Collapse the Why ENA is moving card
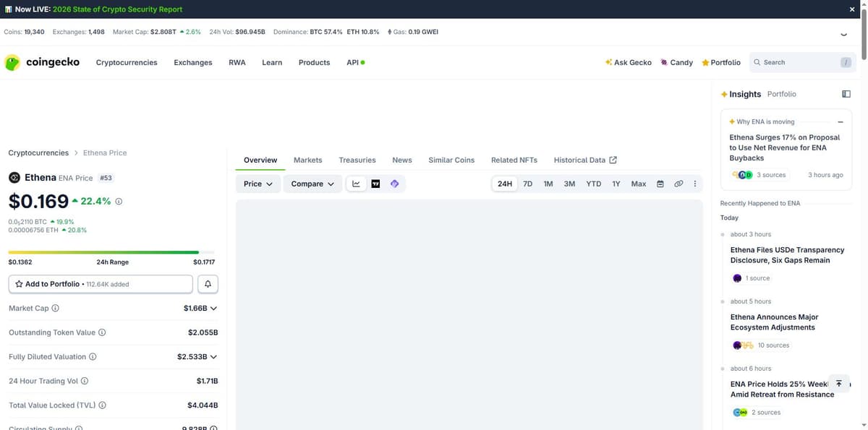The width and height of the screenshot is (868, 430). pos(841,122)
